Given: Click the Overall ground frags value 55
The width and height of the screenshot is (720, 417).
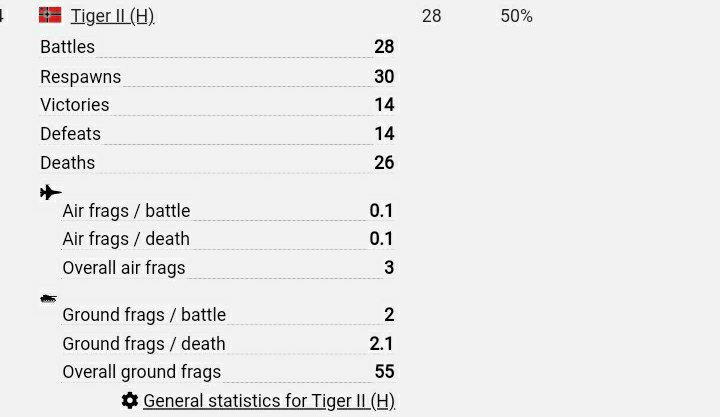Looking at the screenshot, I should 384,372.
